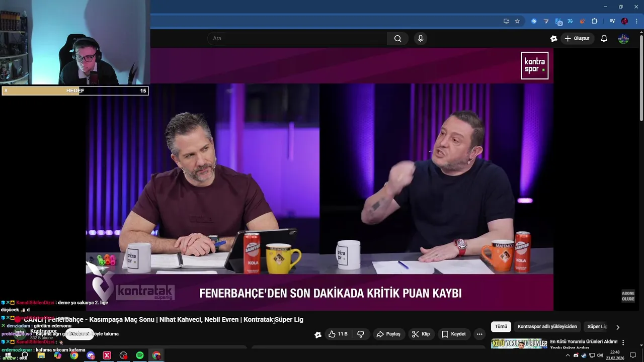Open more actions three-dot menu under video

click(479, 334)
